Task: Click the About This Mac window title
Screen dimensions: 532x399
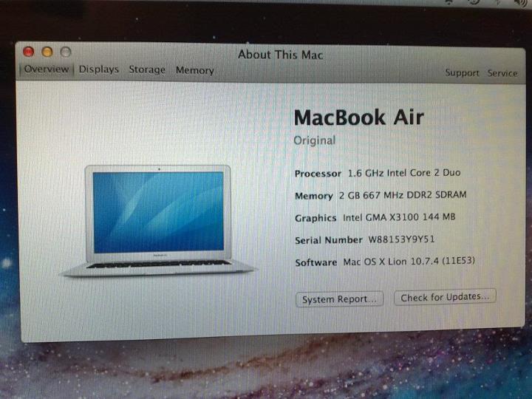Action: 280,55
